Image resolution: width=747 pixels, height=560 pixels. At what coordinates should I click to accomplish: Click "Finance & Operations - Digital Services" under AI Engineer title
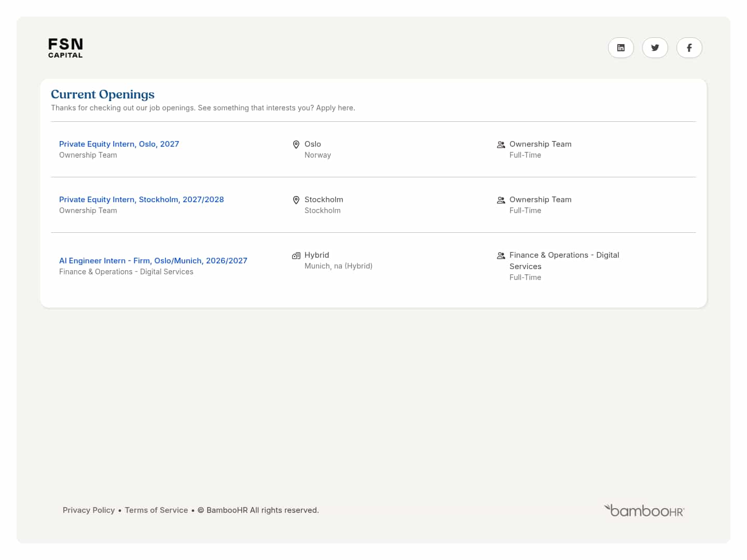pyautogui.click(x=126, y=272)
